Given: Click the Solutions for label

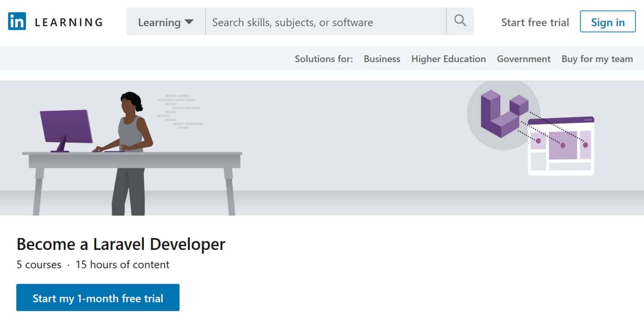Looking at the screenshot, I should pyautogui.click(x=324, y=59).
